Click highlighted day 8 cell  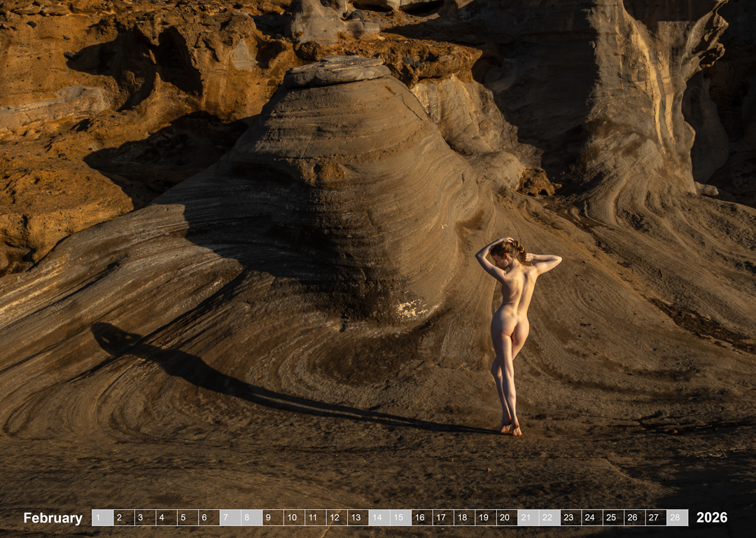251,518
